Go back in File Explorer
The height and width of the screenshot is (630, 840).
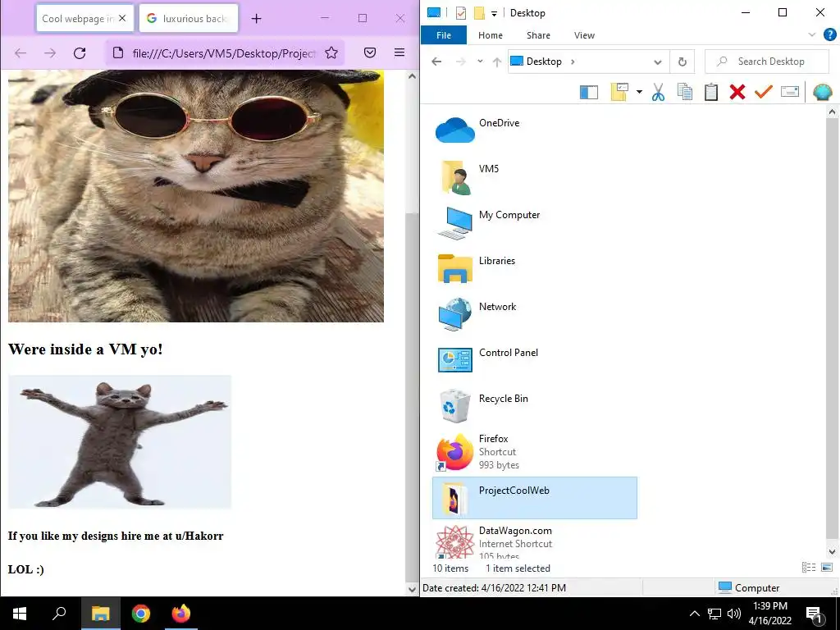436,61
